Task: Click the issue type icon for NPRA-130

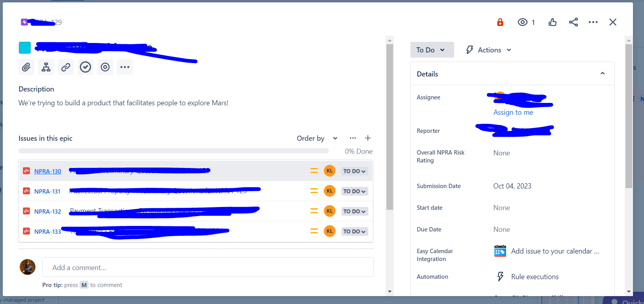Action: pyautogui.click(x=26, y=171)
